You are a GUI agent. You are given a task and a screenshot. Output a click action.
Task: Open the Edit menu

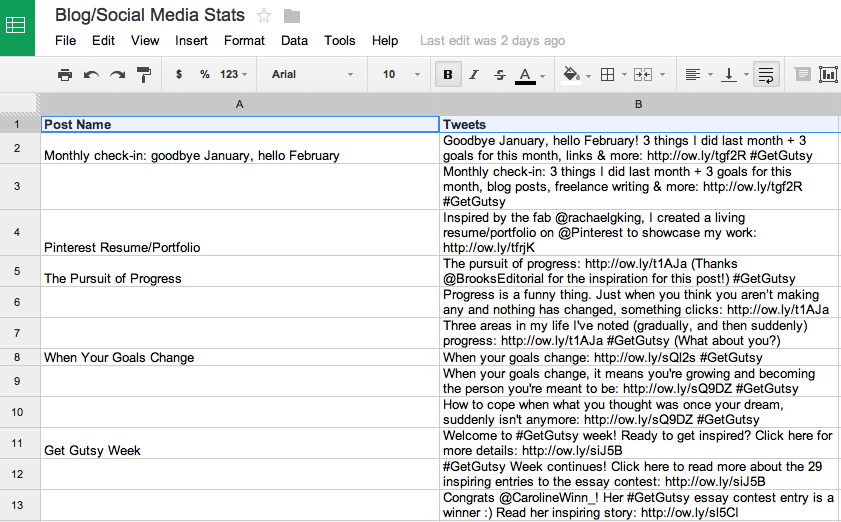(103, 41)
